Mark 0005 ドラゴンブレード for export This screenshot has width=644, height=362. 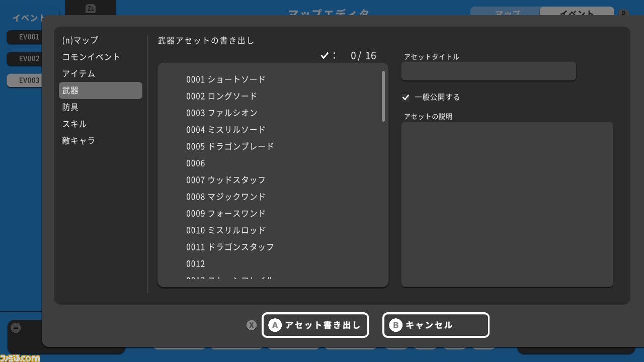(x=229, y=146)
